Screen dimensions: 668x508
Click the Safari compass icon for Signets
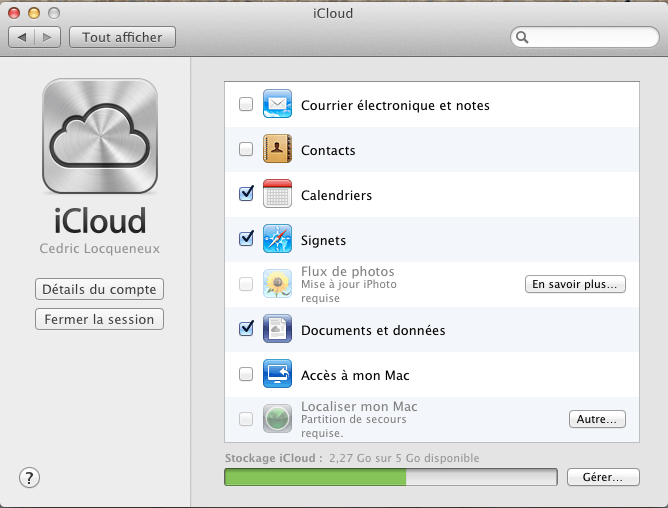[x=277, y=239]
